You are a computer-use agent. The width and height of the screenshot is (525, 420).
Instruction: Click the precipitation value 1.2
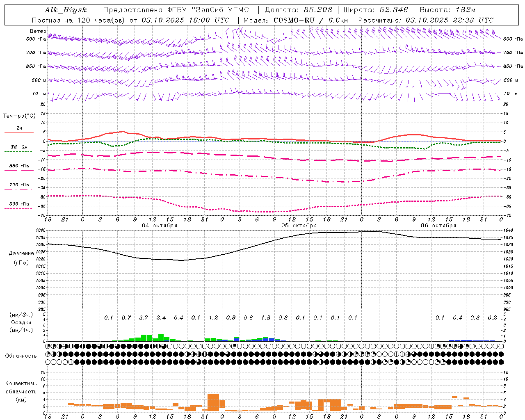point(213,318)
